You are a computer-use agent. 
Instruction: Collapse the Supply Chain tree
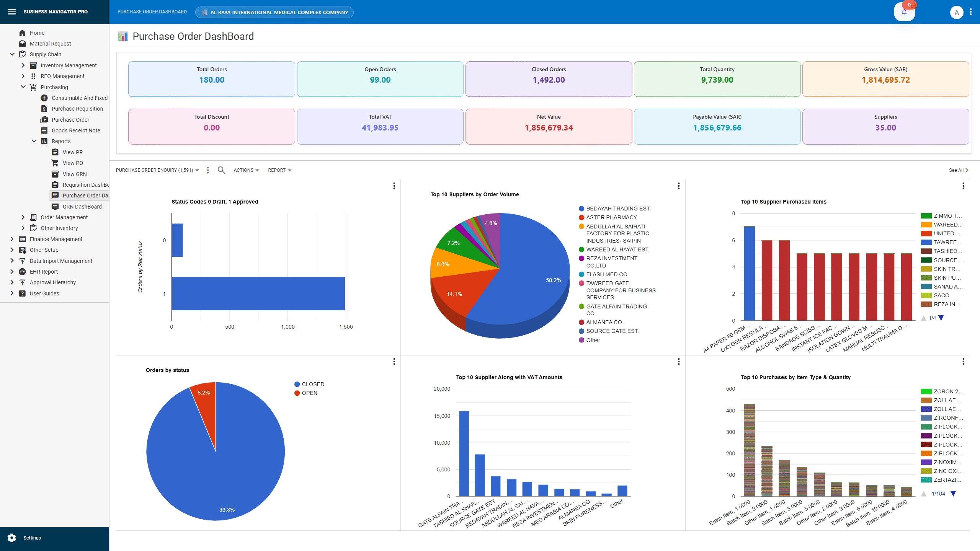[12, 54]
